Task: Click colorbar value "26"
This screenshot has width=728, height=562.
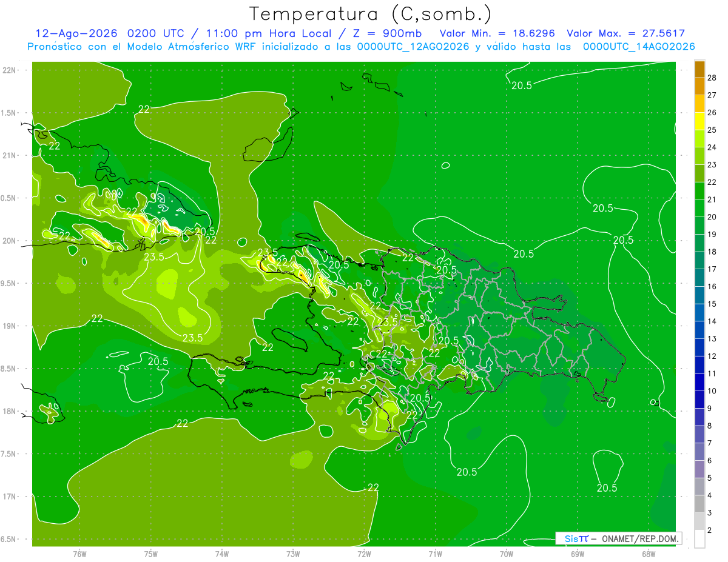Action: 712,112
